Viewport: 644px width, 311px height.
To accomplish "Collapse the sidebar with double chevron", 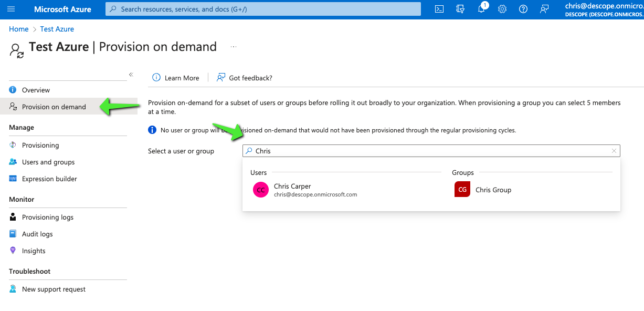I will pyautogui.click(x=131, y=75).
